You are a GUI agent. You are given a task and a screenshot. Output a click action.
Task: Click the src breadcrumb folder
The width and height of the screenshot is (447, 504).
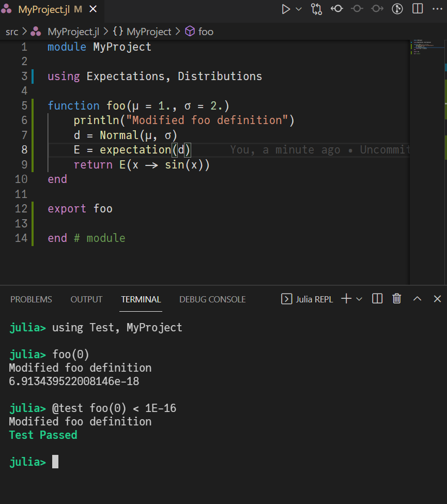pos(12,32)
